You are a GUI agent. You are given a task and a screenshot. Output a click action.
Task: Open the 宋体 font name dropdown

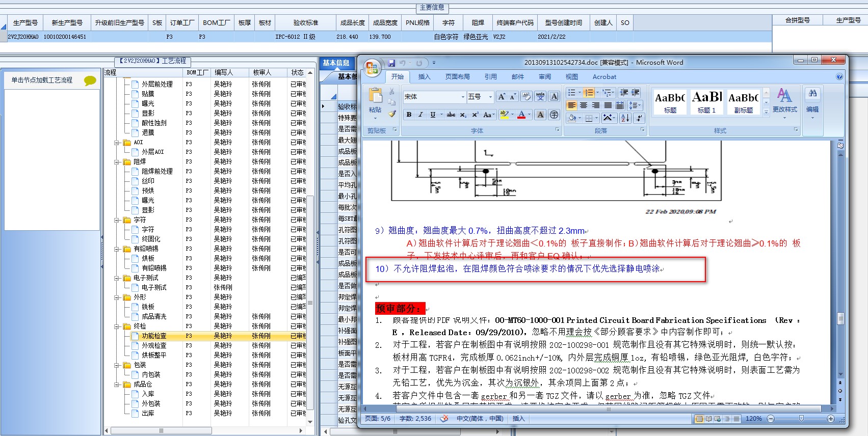(463, 96)
